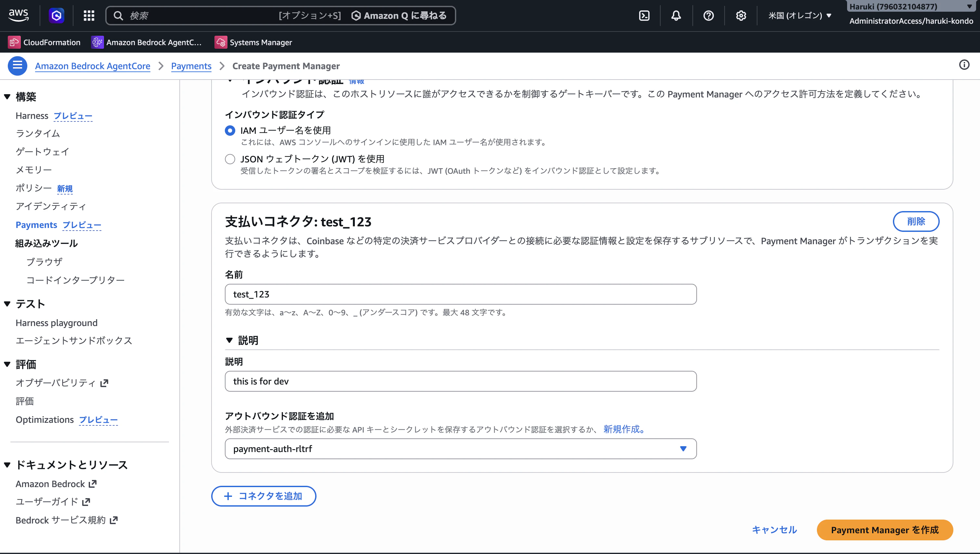980x554 pixels.
Task: Collapse ドキュメントとリソース navigation section
Action: (7, 465)
